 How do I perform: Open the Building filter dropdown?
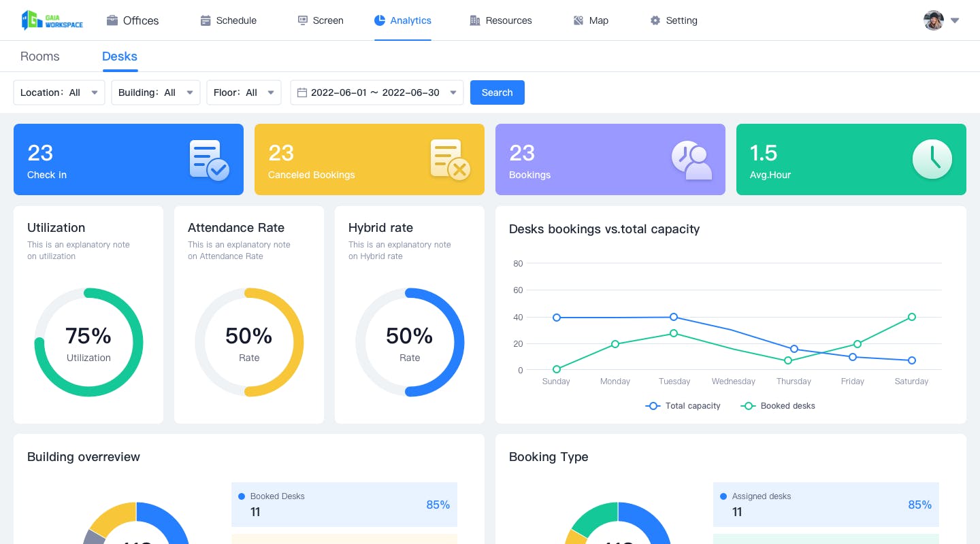(x=156, y=92)
